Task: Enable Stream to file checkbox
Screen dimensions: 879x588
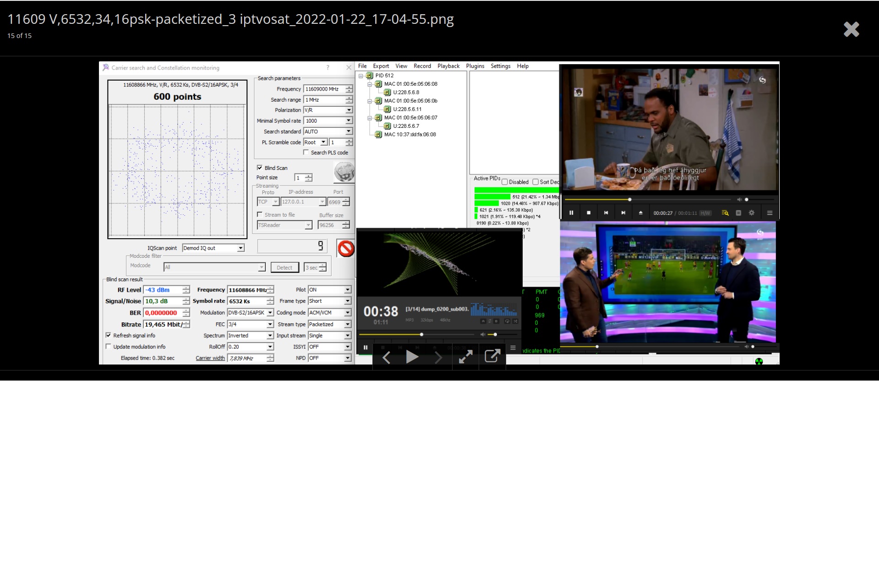Action: point(260,214)
